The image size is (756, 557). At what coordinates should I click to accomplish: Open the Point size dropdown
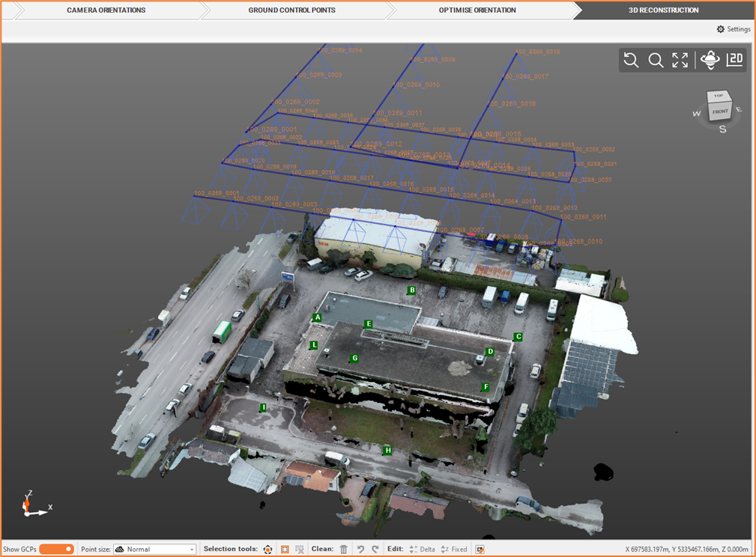(154, 550)
